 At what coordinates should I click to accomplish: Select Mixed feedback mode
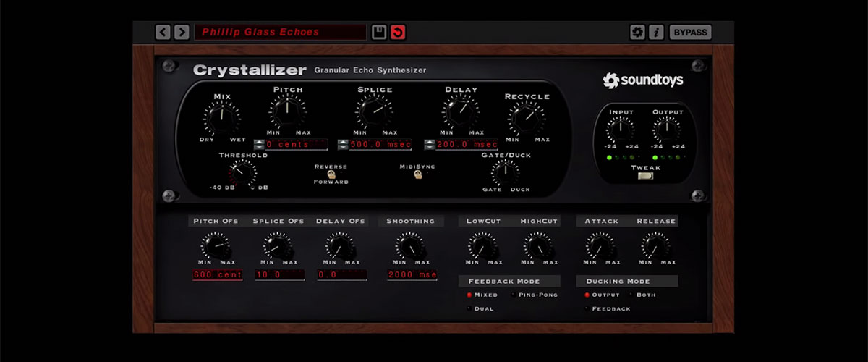coord(483,295)
